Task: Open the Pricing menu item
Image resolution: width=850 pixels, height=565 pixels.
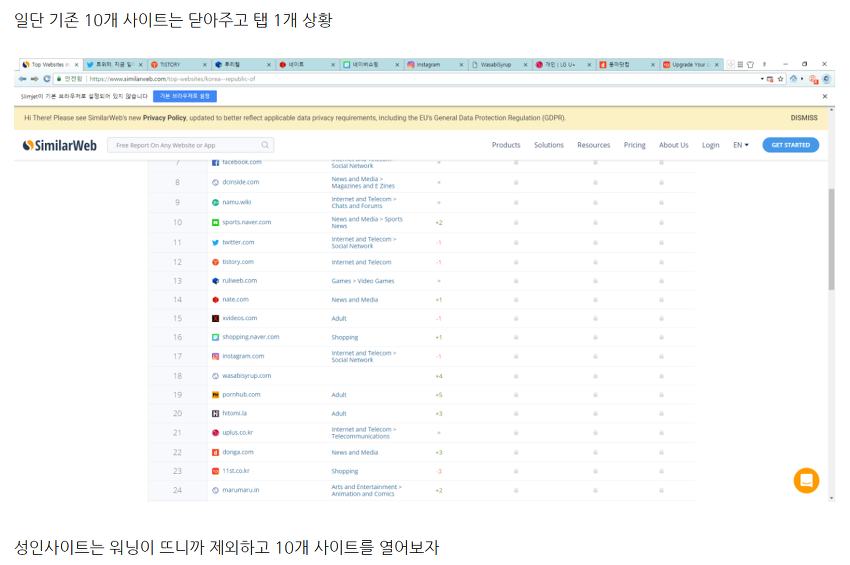Action: click(634, 145)
